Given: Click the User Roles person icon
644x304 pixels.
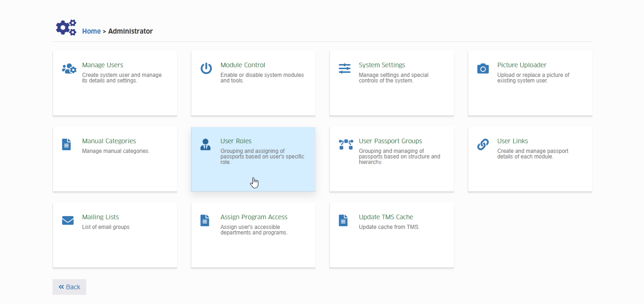Looking at the screenshot, I should (206, 144).
